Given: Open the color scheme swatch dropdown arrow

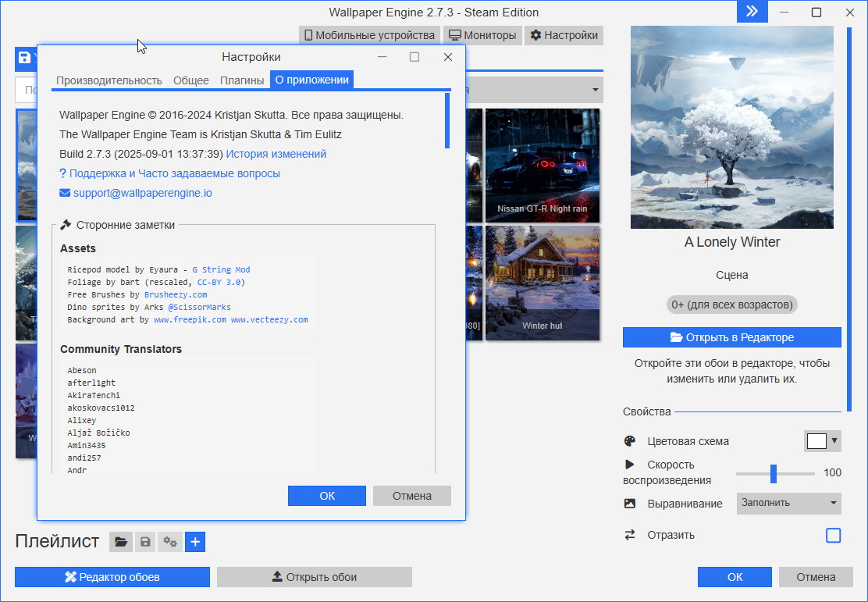Looking at the screenshot, I should (834, 441).
